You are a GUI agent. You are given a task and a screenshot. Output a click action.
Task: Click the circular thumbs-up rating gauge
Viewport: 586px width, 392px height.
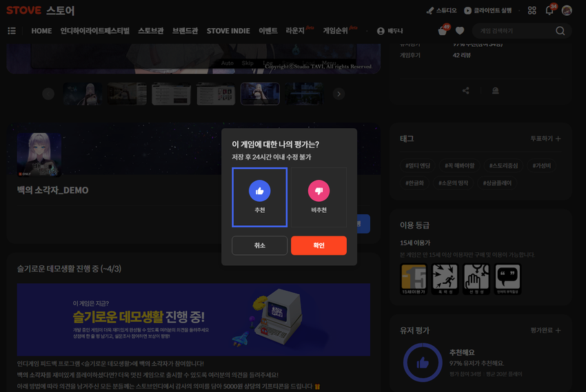coord(423,362)
